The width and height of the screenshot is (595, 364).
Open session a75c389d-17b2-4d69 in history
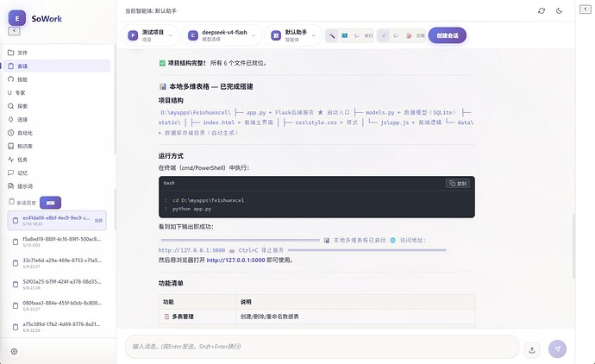tap(57, 327)
